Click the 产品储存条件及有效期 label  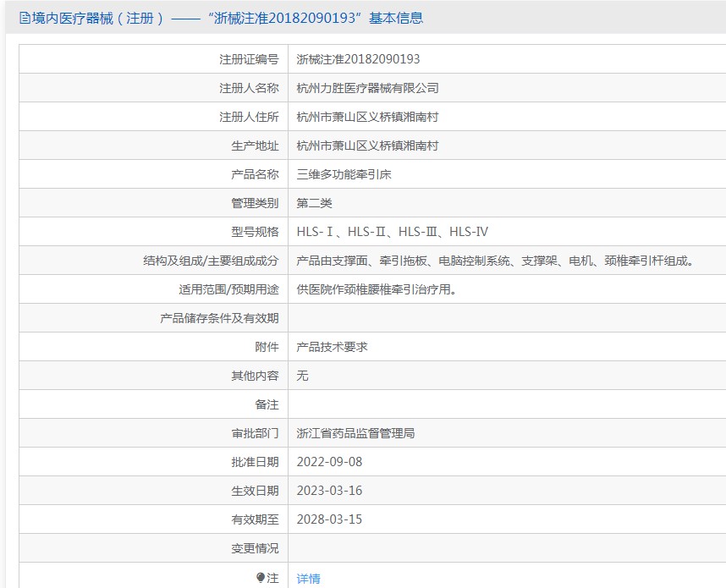click(x=219, y=318)
